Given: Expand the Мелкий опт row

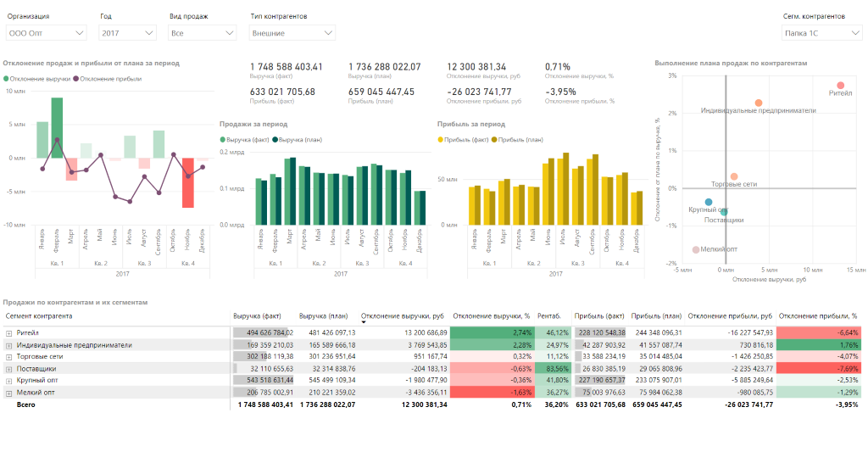Looking at the screenshot, I should (8, 393).
